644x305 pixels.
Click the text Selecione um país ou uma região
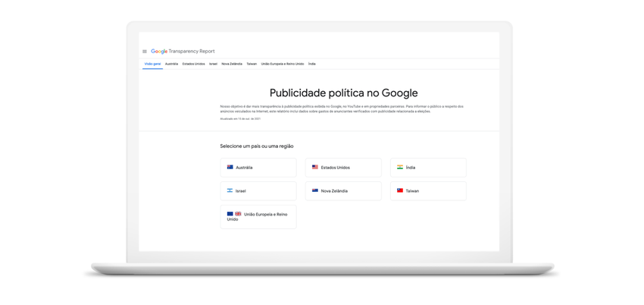[257, 146]
